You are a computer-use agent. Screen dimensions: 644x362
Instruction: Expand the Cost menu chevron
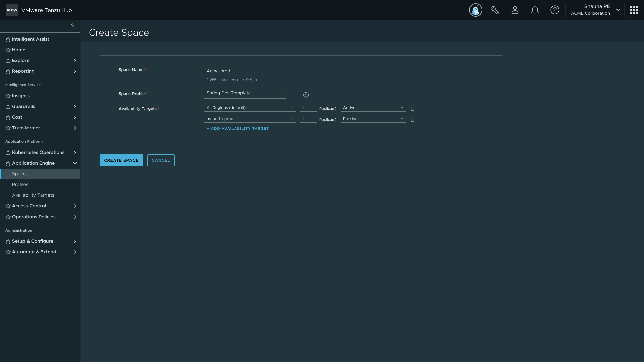point(75,117)
